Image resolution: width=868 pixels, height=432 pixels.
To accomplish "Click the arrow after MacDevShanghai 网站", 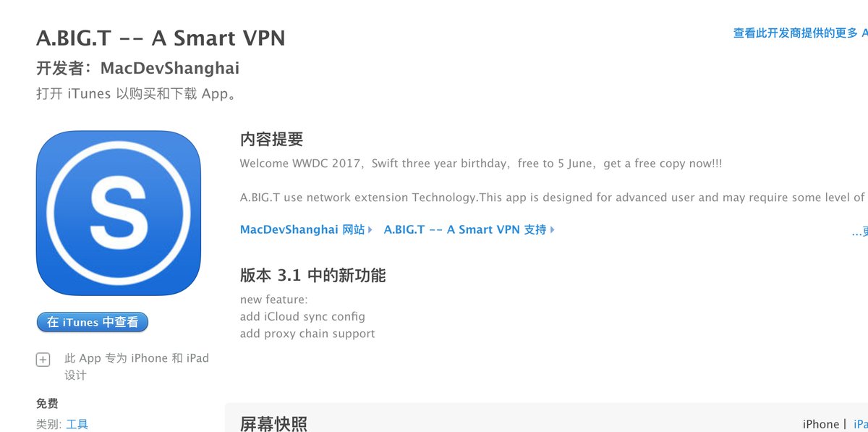I will (370, 230).
